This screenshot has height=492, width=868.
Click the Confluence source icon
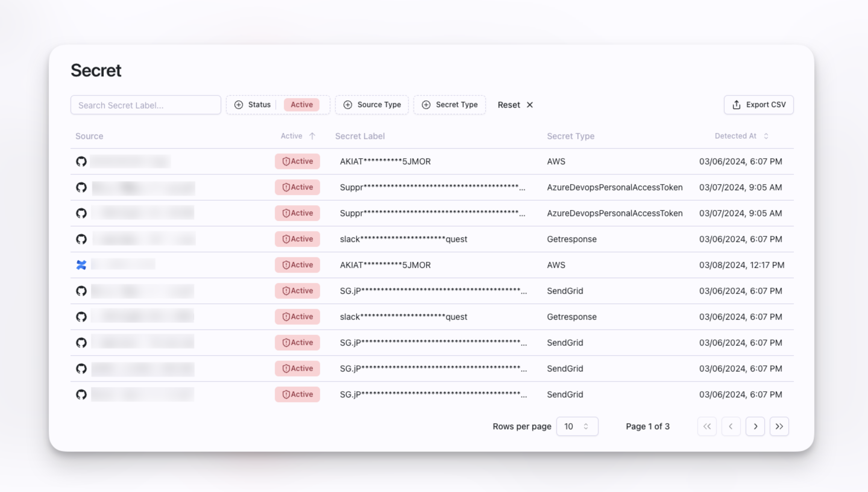(x=81, y=265)
